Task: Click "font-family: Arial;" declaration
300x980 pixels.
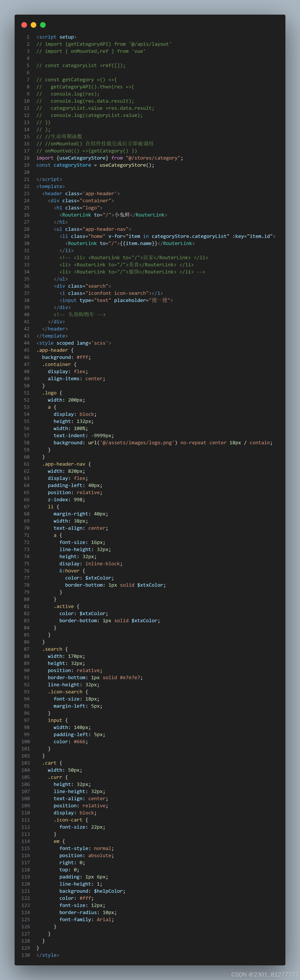Action: pyautogui.click(x=87, y=919)
